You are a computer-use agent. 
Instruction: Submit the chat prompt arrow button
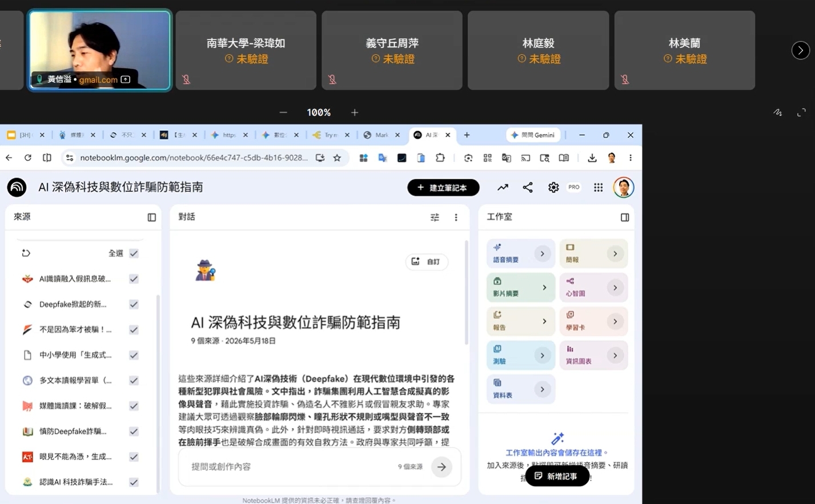[441, 467]
